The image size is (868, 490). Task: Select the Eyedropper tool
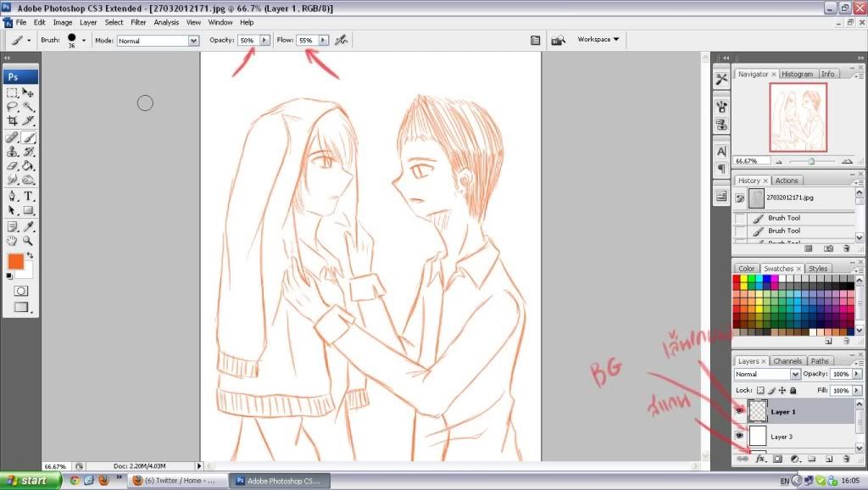(x=28, y=226)
